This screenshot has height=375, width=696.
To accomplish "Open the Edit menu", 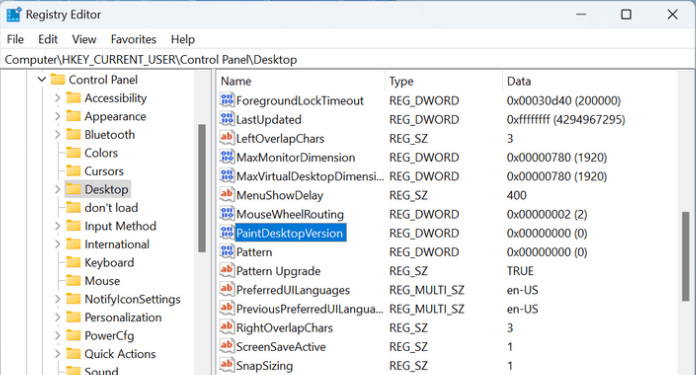I will coord(48,39).
